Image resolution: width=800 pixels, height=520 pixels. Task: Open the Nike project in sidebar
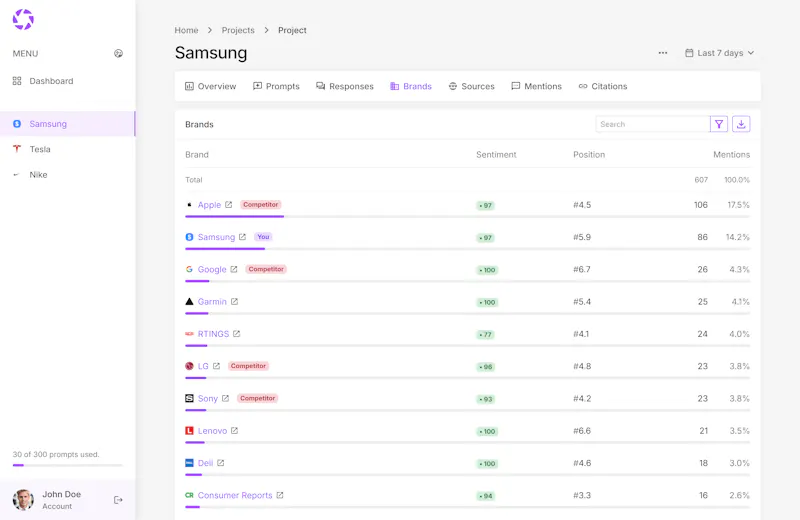(38, 175)
